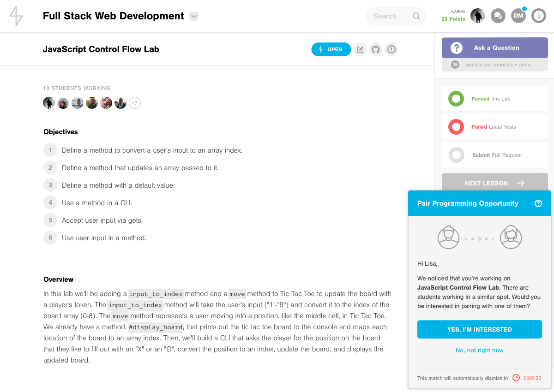This screenshot has height=392, width=554.
Task: Click the Learn lightning logo
Action: (16, 15)
